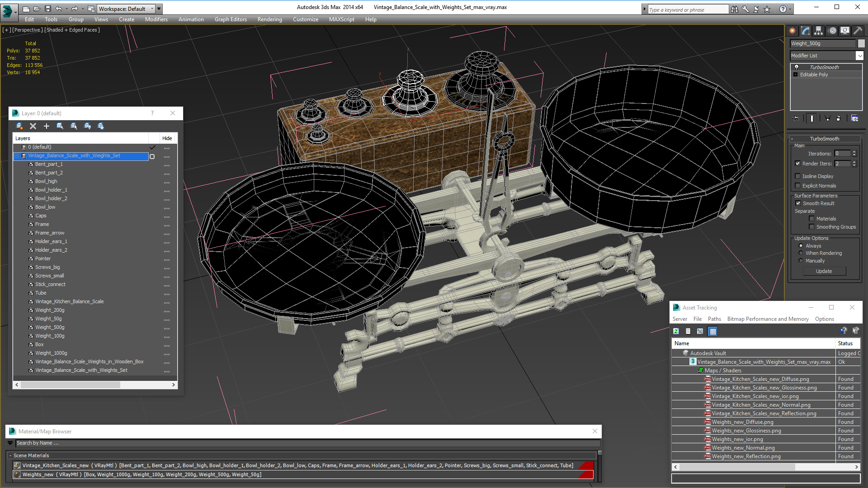Click the Project Folder icon

click(91, 9)
